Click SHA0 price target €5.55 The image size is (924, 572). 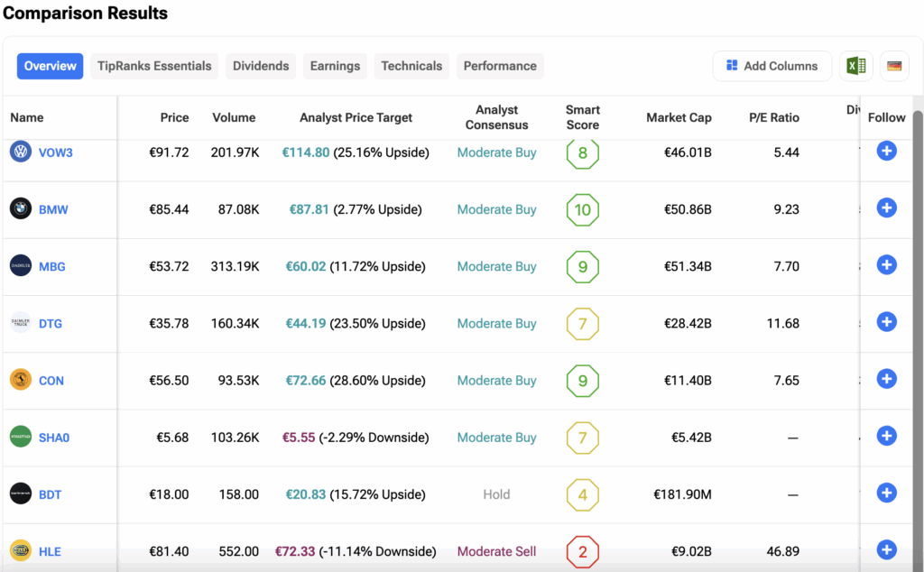[299, 438]
